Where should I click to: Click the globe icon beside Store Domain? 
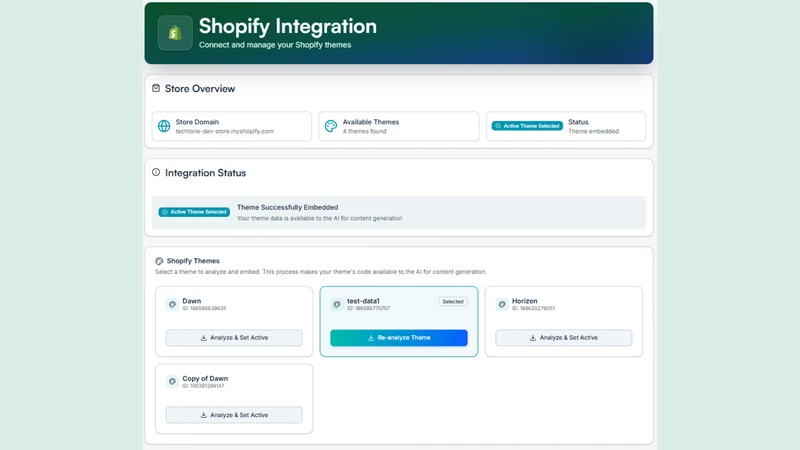(x=164, y=126)
